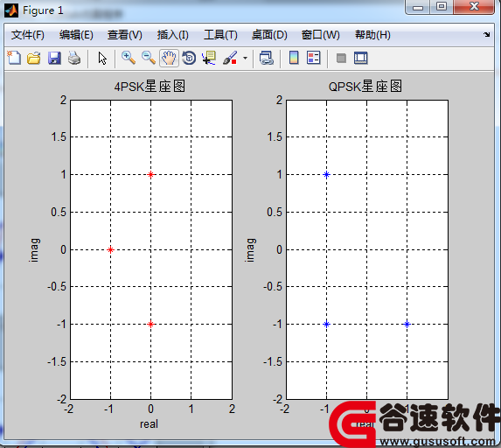Enable the Data Cursor tool

point(209,59)
